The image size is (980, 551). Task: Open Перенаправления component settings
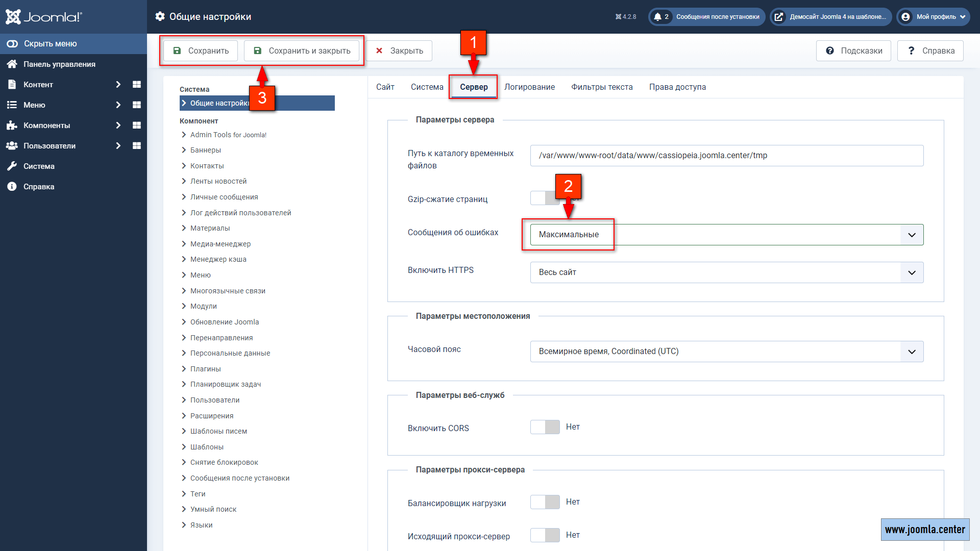tap(222, 338)
